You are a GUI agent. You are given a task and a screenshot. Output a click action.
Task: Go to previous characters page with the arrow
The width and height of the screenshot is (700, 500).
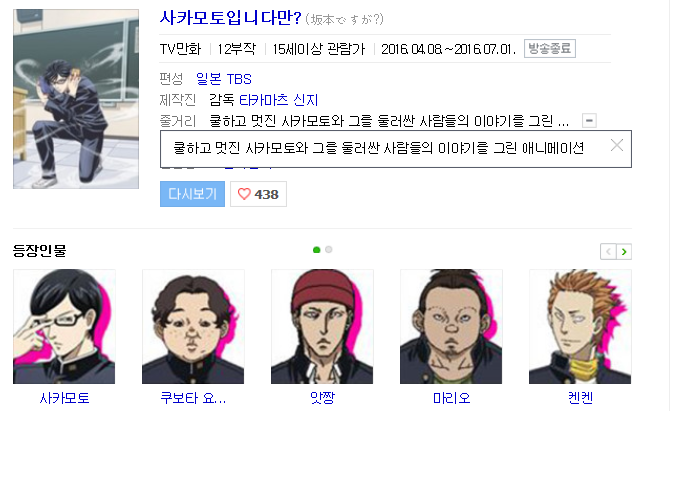(x=608, y=252)
